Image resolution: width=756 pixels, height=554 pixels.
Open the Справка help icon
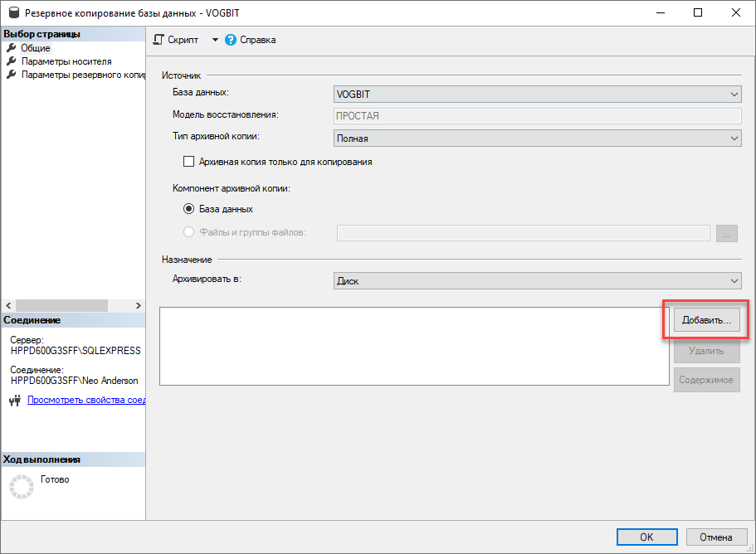[x=231, y=40]
